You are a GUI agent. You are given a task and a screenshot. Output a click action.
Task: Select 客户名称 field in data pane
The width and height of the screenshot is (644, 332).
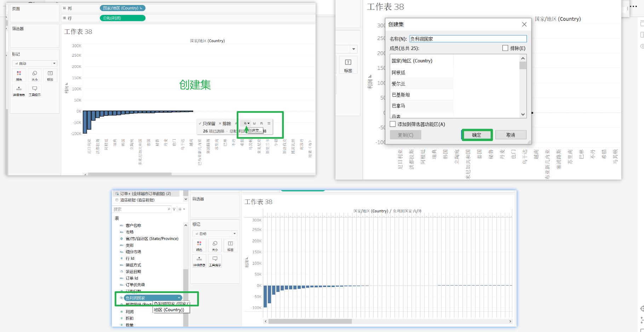pos(133,225)
